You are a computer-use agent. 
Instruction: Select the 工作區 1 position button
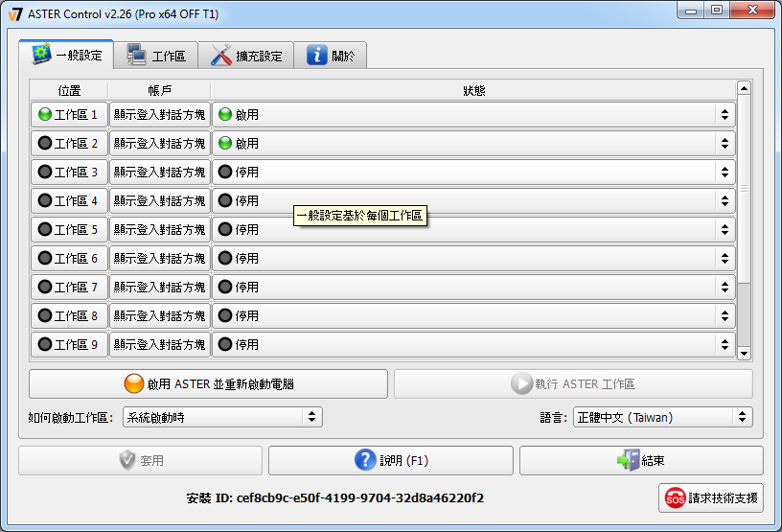[x=69, y=115]
